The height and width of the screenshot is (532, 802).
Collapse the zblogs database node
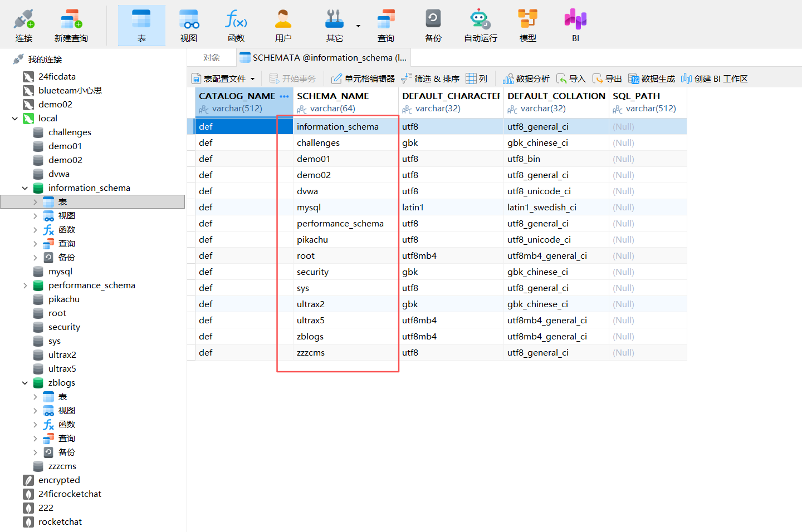point(25,383)
